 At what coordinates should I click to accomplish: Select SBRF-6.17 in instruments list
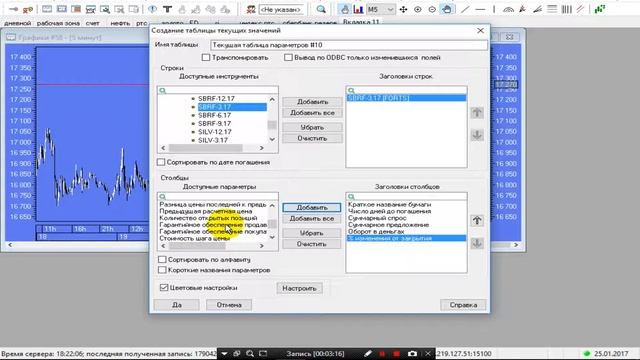click(214, 115)
